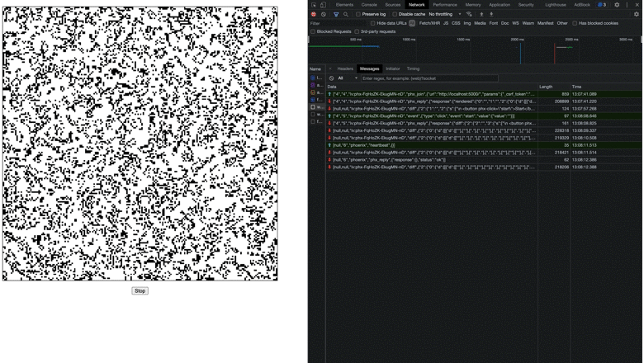The image size is (644, 363).
Task: Open the Headers tab of the request
Action: pos(345,69)
